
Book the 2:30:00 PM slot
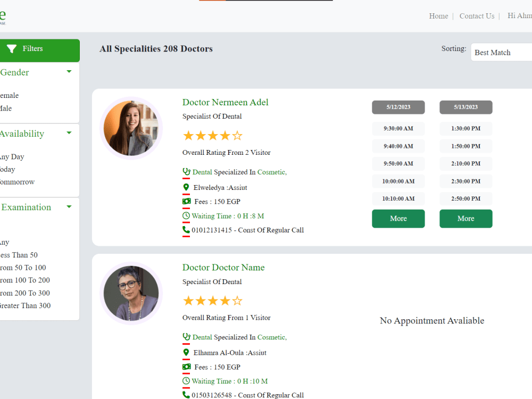(x=466, y=181)
